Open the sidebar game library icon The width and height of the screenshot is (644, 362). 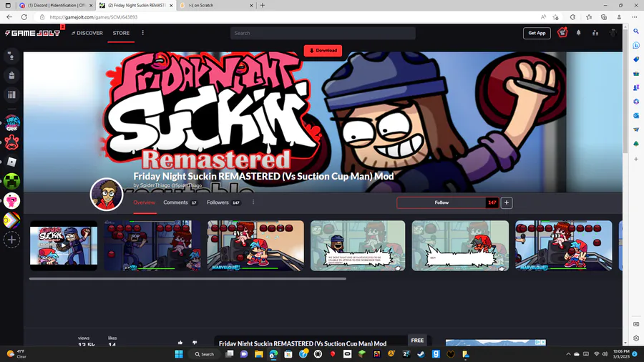11,94
